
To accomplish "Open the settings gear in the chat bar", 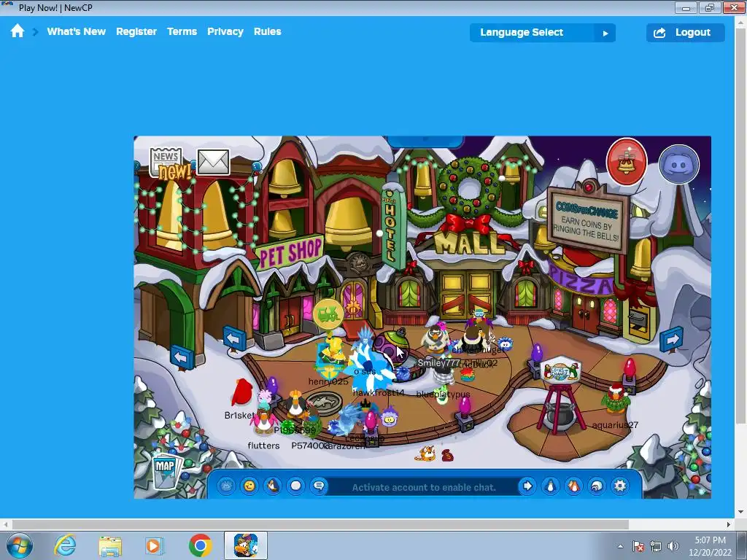I will click(620, 486).
